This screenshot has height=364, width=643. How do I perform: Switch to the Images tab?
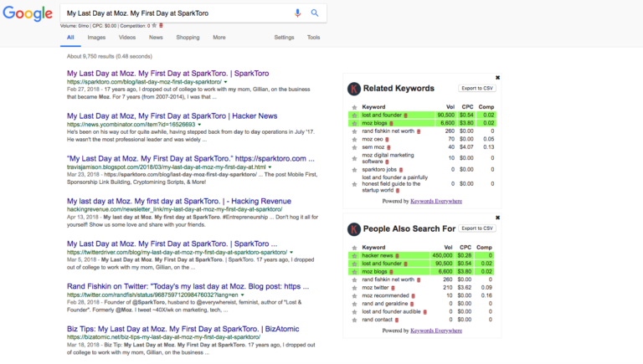[96, 38]
